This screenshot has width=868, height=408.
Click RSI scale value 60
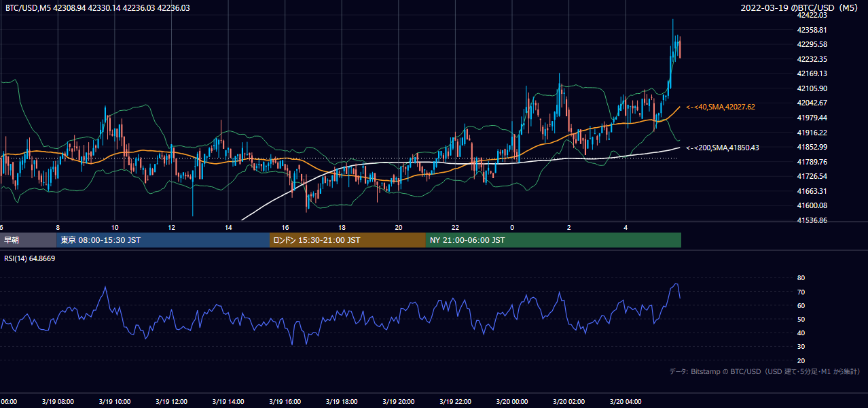pos(801,305)
